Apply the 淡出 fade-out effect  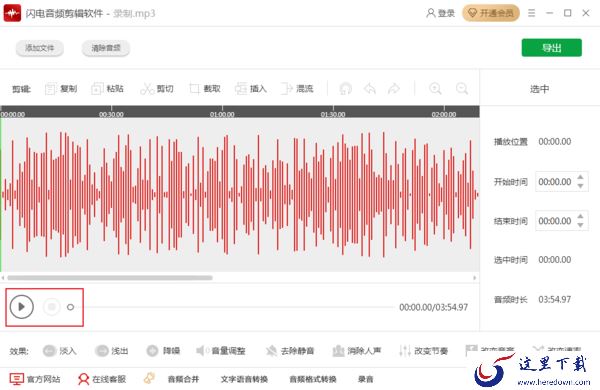[x=112, y=351]
